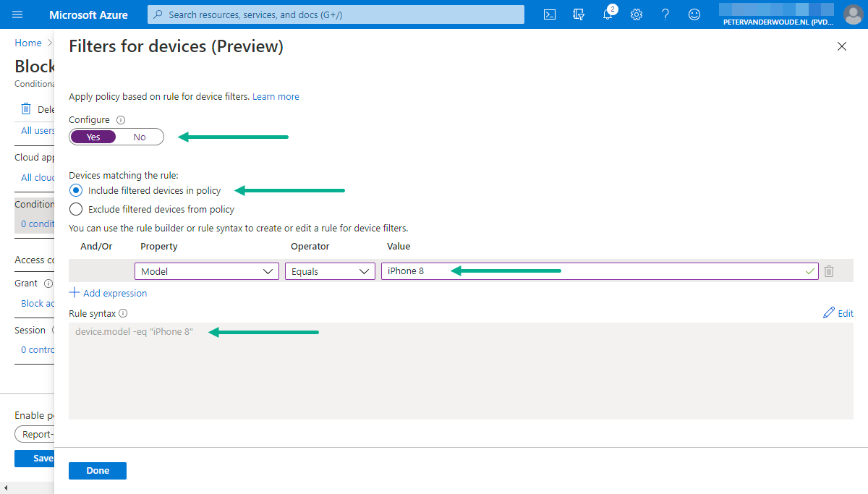Expand the Operator dropdown showing Equals
The image size is (868, 494).
[x=329, y=271]
